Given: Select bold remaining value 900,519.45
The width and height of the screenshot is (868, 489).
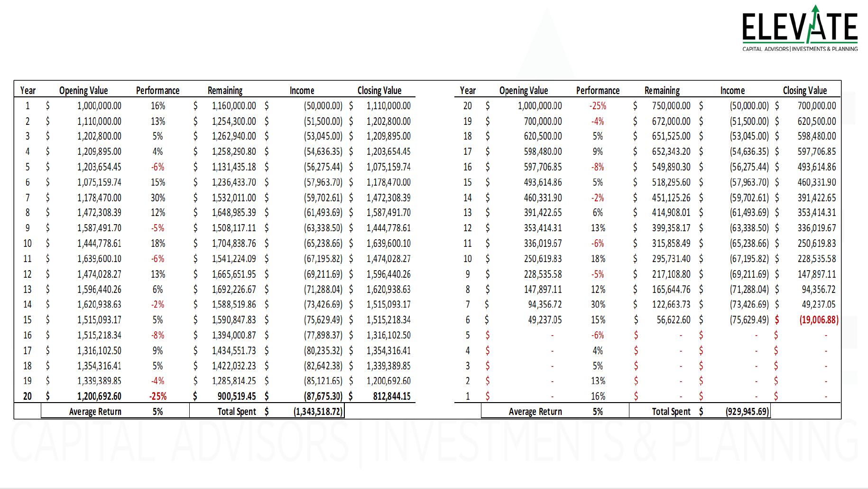Looking at the screenshot, I should tap(237, 396).
